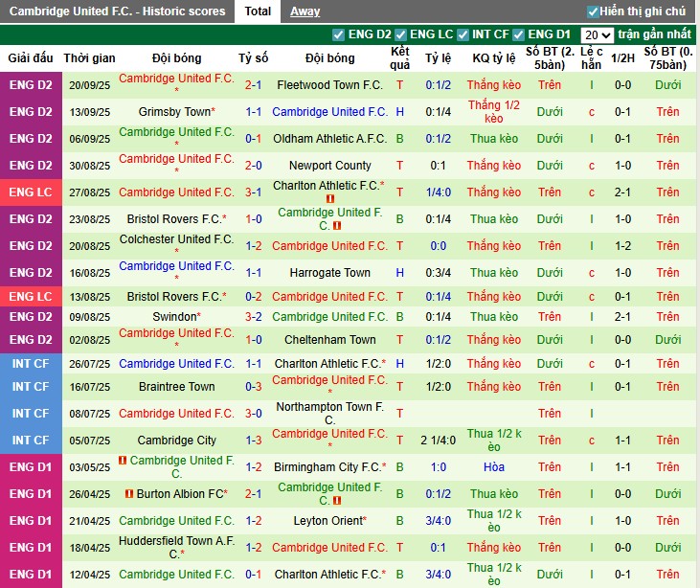The height and width of the screenshot is (588, 700).
Task: Open the 20 recent matches dropdown
Action: [597, 35]
